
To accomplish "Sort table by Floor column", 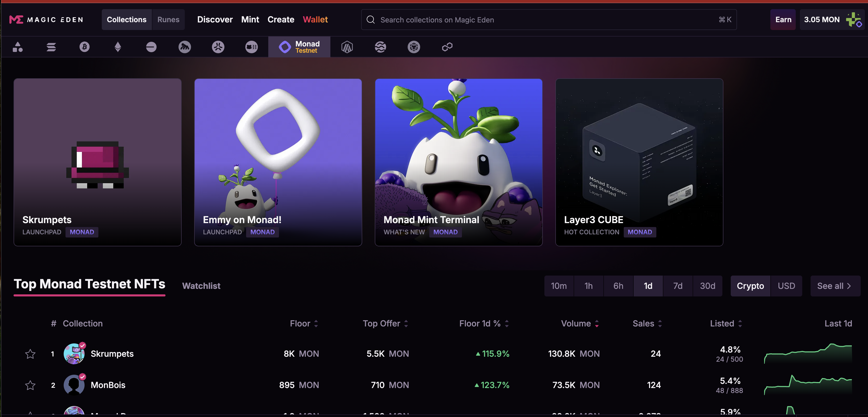I will click(304, 323).
